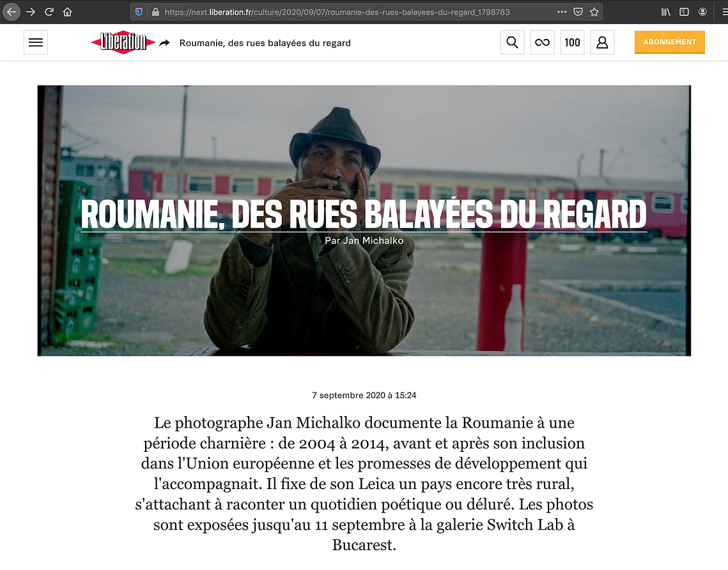Open the site search magnifier
Image resolution: width=728 pixels, height=570 pixels.
(x=513, y=42)
